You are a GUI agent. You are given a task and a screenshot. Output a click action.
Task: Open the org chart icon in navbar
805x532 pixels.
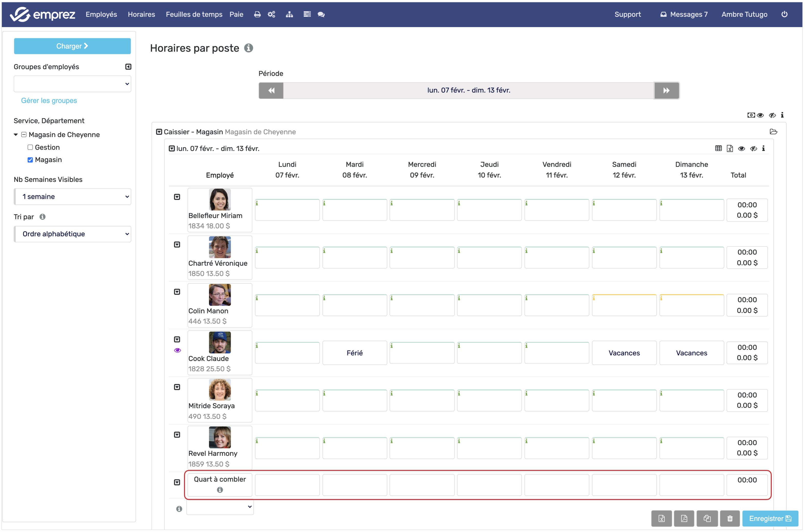pyautogui.click(x=289, y=14)
